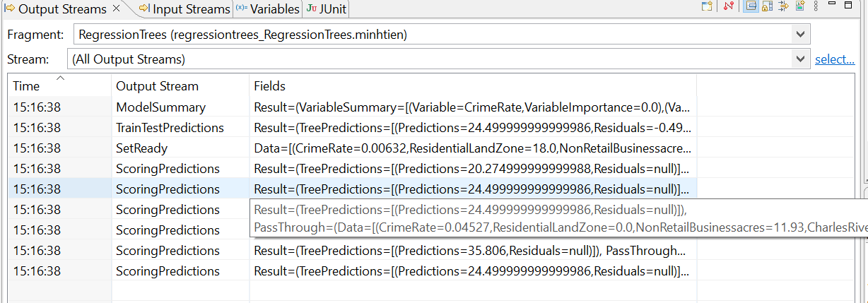The image size is (868, 303).
Task: Select the ModelSummary output row
Action: [160, 107]
